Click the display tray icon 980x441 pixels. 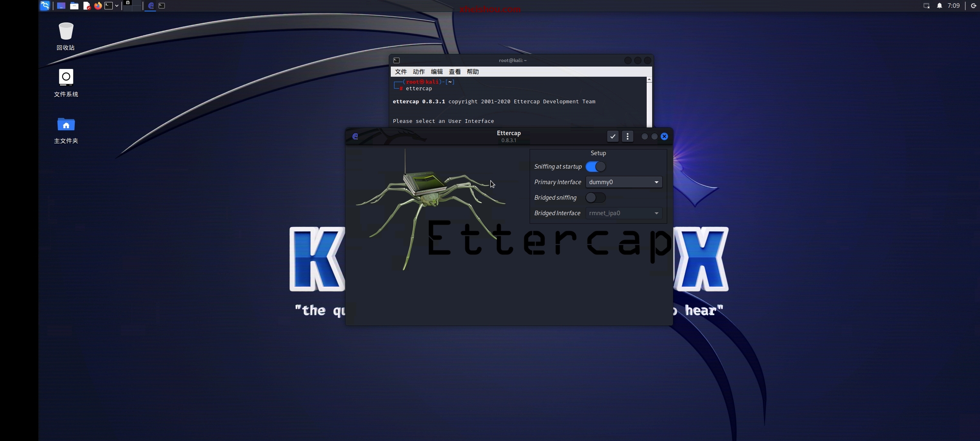coord(927,6)
